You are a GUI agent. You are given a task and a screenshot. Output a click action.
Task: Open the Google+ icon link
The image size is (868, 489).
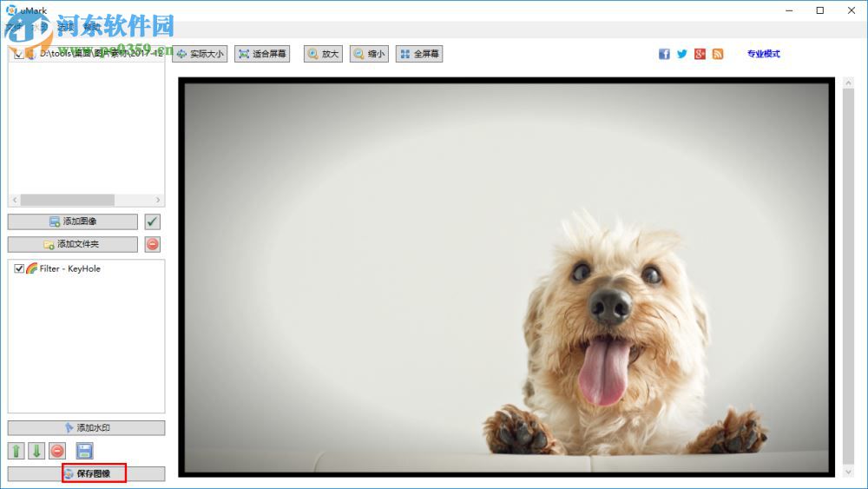coord(700,54)
